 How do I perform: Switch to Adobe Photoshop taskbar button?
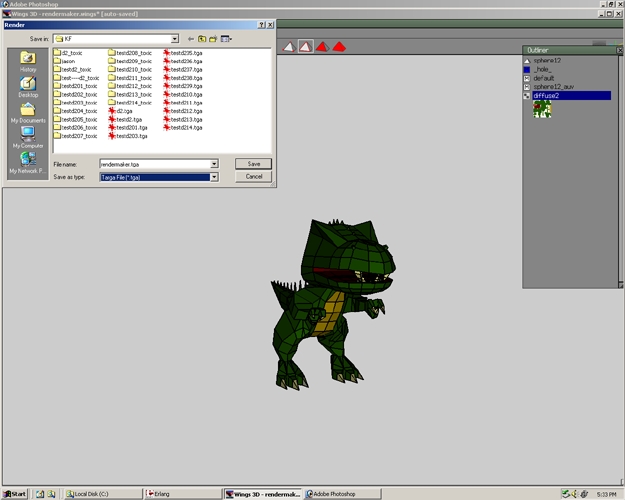(x=342, y=494)
